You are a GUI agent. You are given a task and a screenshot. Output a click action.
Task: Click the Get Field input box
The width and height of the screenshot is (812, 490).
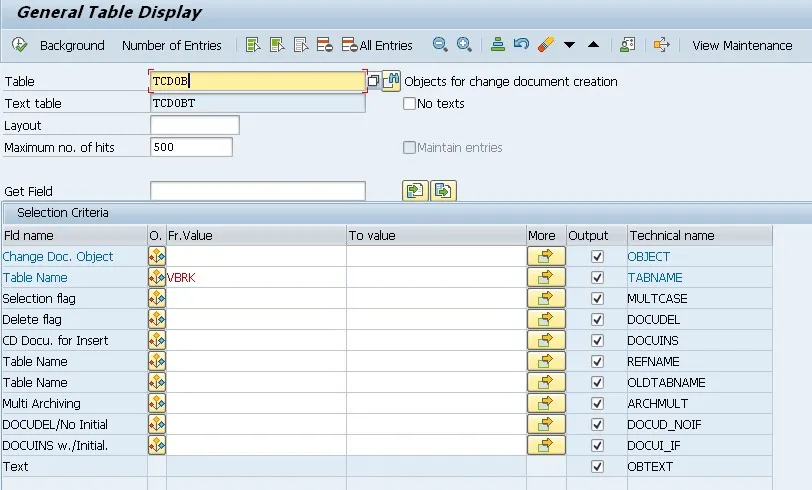point(257,191)
